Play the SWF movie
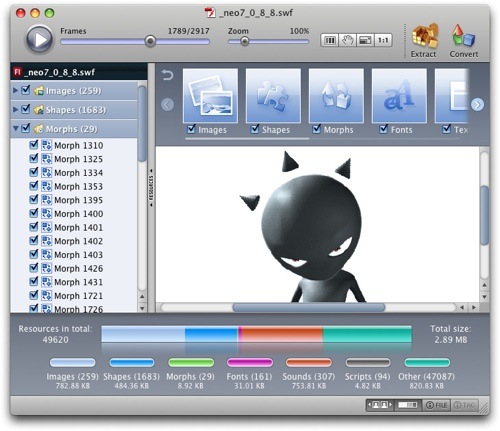Viewport: 500px width, 431px height. 39,40
